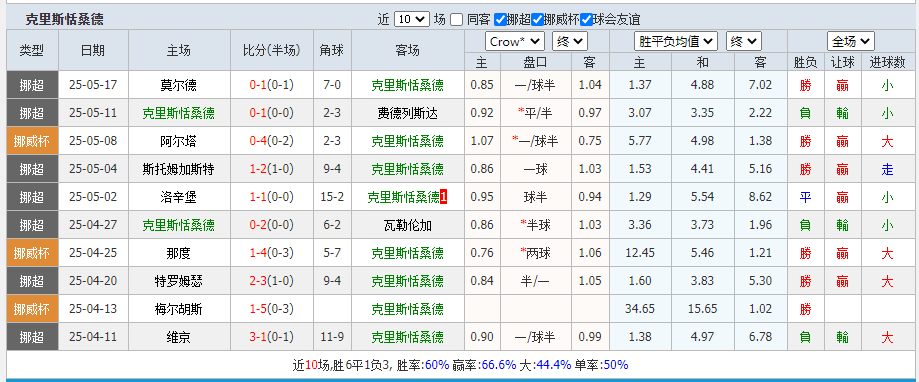Click the 挪威杯 tag in 25-04-13 row
Image resolution: width=919 pixels, height=382 pixels.
[32, 309]
